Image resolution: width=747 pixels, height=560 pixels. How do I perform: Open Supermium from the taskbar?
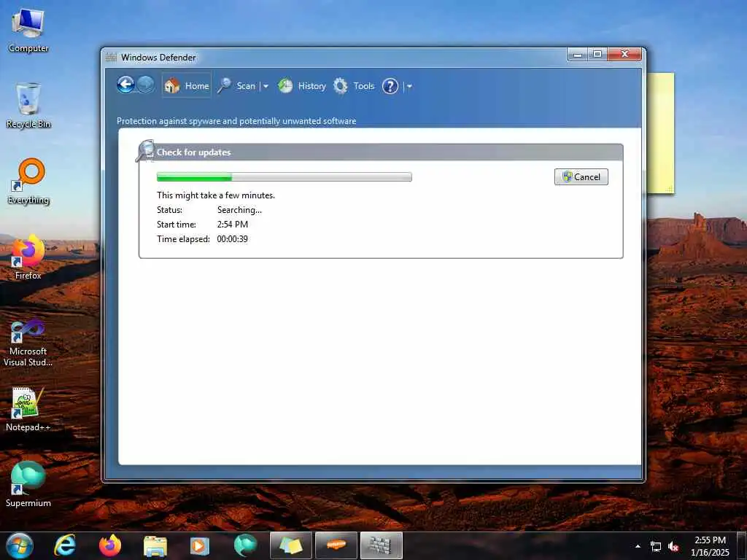click(245, 545)
